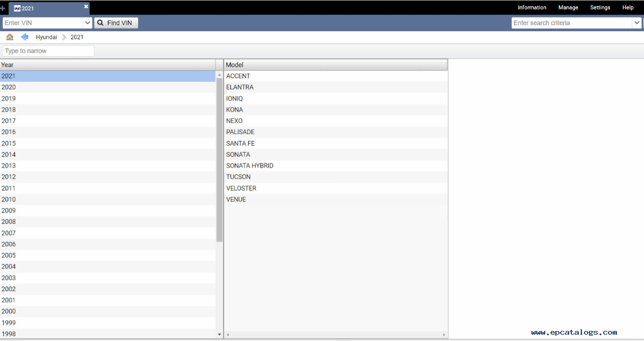Open the Information menu
This screenshot has width=644, height=341.
click(x=532, y=7)
